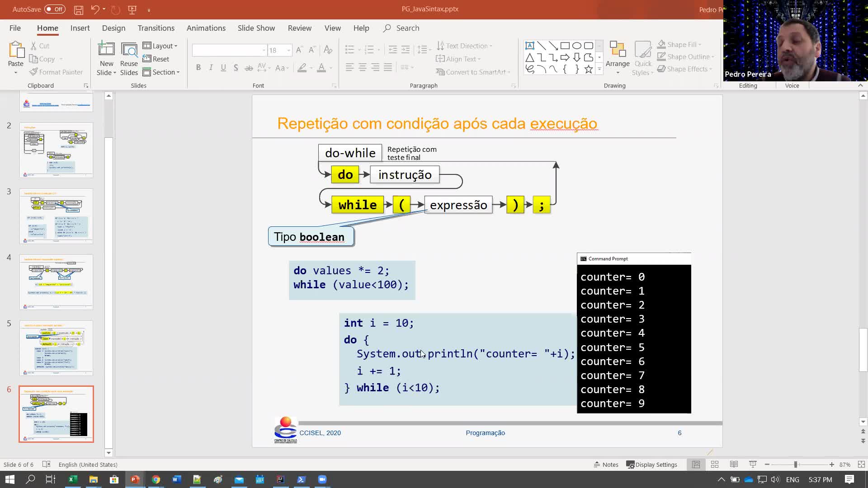Image resolution: width=868 pixels, height=488 pixels.
Task: Open the font size dropdown
Action: click(x=288, y=50)
